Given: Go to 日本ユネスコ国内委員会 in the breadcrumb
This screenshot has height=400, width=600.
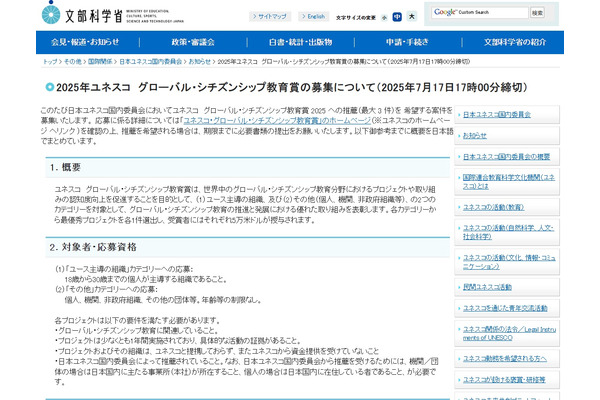Looking at the screenshot, I should [150, 62].
